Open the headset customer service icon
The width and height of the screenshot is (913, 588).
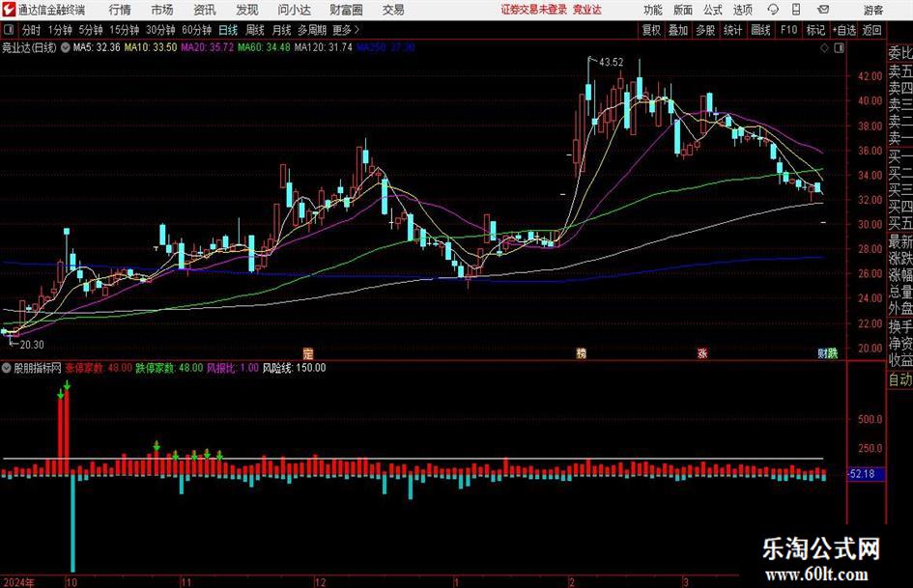(773, 10)
